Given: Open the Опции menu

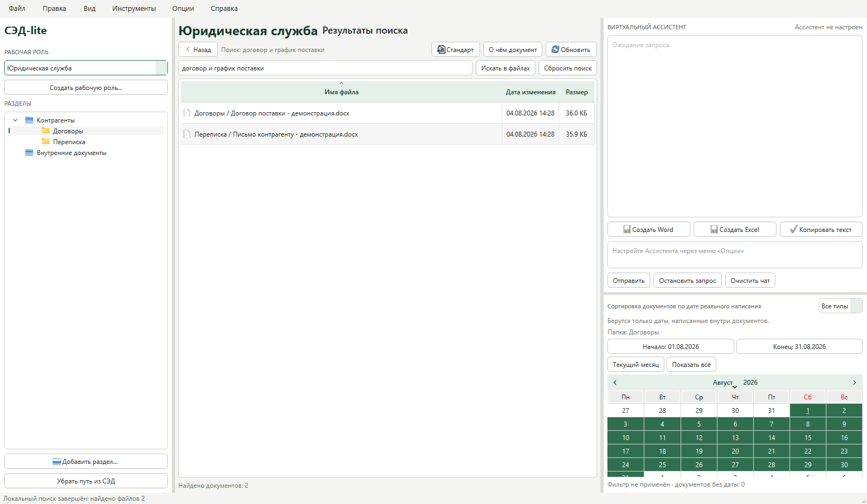Looking at the screenshot, I should pyautogui.click(x=183, y=9).
